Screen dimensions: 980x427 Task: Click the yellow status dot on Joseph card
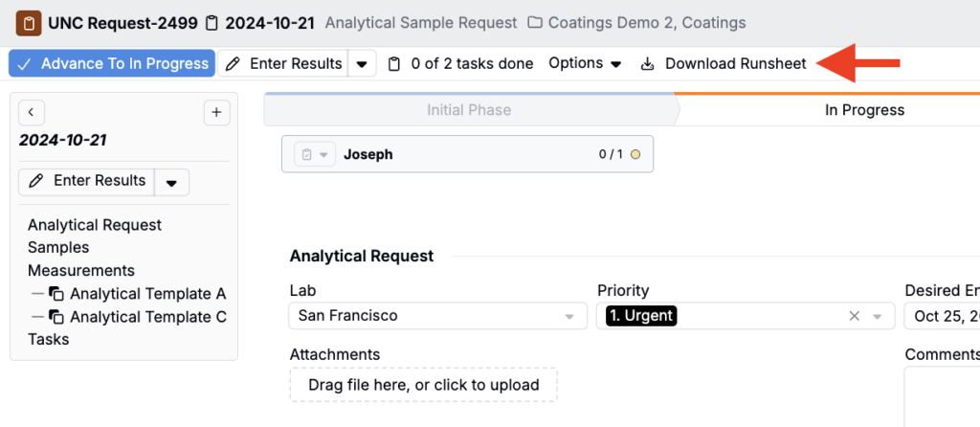[635, 154]
